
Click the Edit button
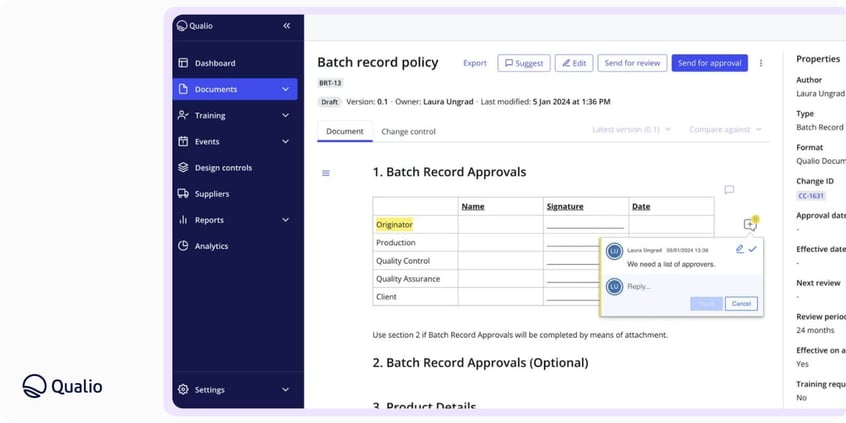pyautogui.click(x=574, y=63)
